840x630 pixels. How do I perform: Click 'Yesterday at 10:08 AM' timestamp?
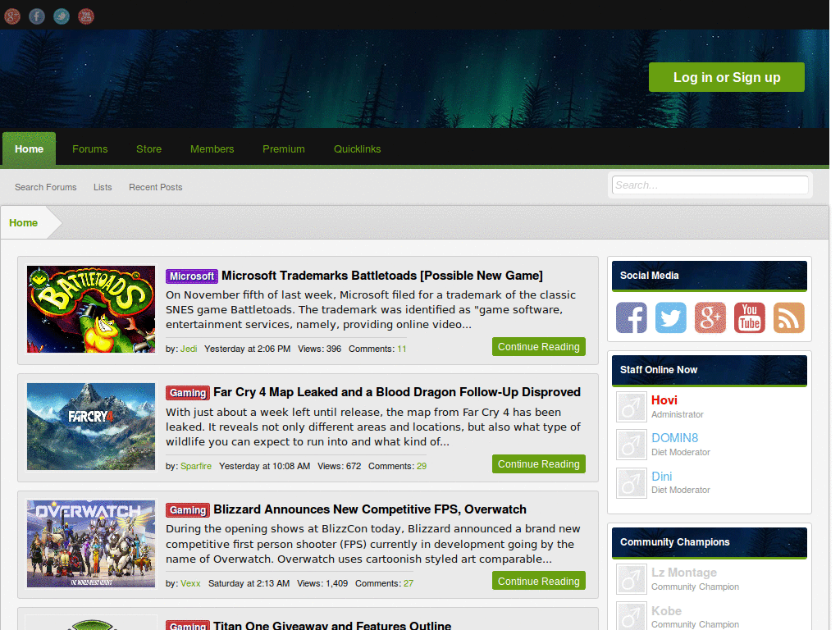265,466
